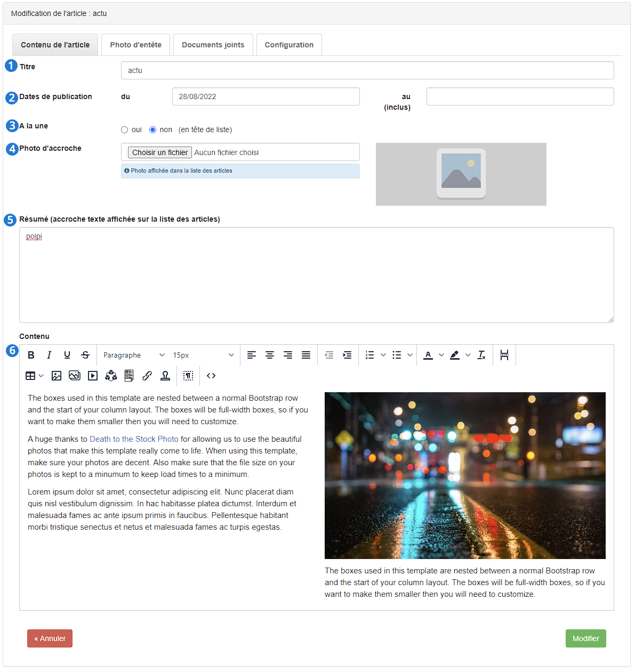This screenshot has height=672, width=635.
Task: Click the Annuler button
Action: coord(50,638)
